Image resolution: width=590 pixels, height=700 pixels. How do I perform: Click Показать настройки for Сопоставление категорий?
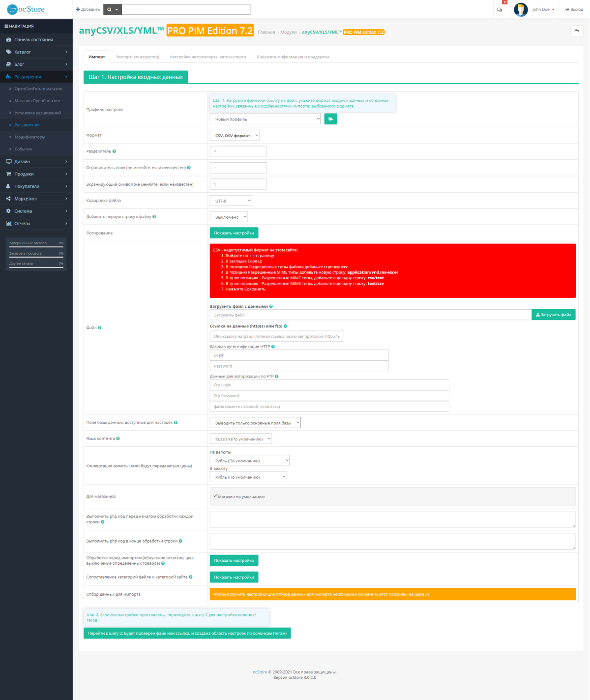[x=234, y=577]
